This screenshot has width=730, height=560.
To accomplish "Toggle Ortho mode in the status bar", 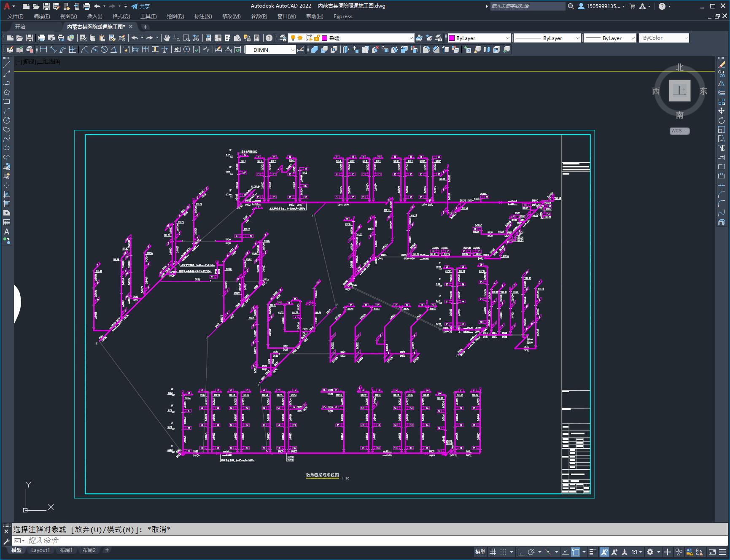I will pos(521,552).
